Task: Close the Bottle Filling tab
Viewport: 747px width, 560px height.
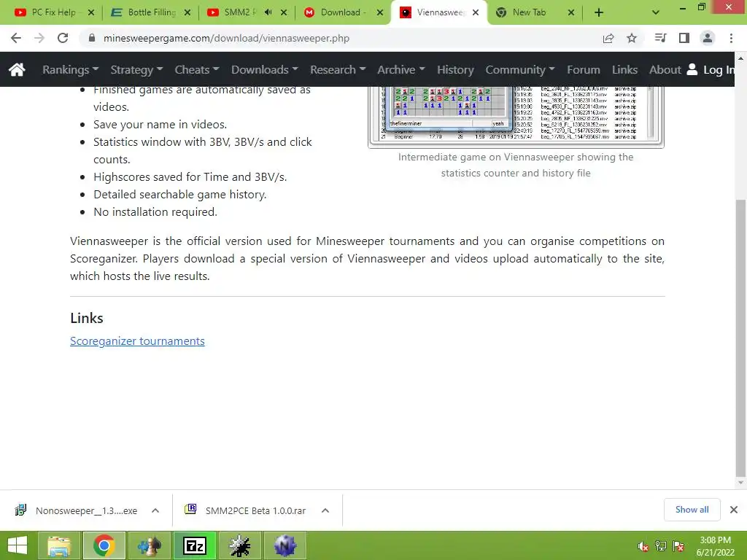Action: (187, 13)
